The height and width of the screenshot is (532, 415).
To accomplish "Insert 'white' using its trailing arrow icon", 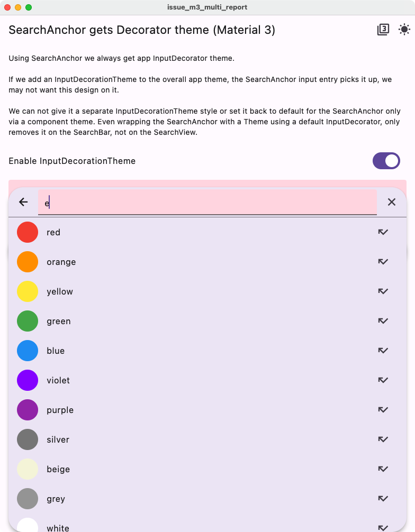I will pyautogui.click(x=383, y=527).
